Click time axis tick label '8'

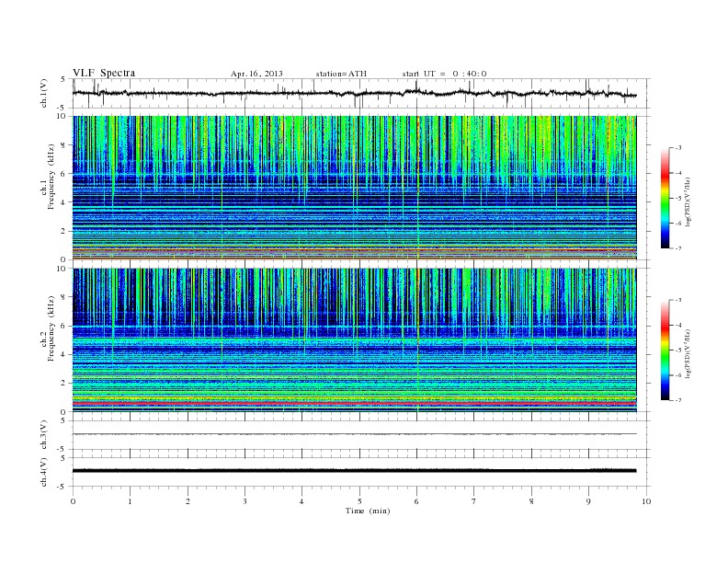tap(531, 501)
